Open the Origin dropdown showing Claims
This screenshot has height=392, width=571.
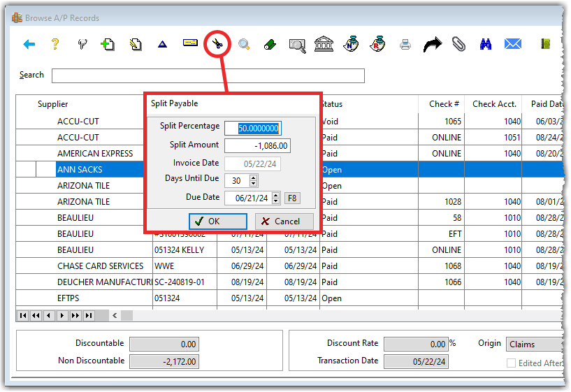click(535, 344)
